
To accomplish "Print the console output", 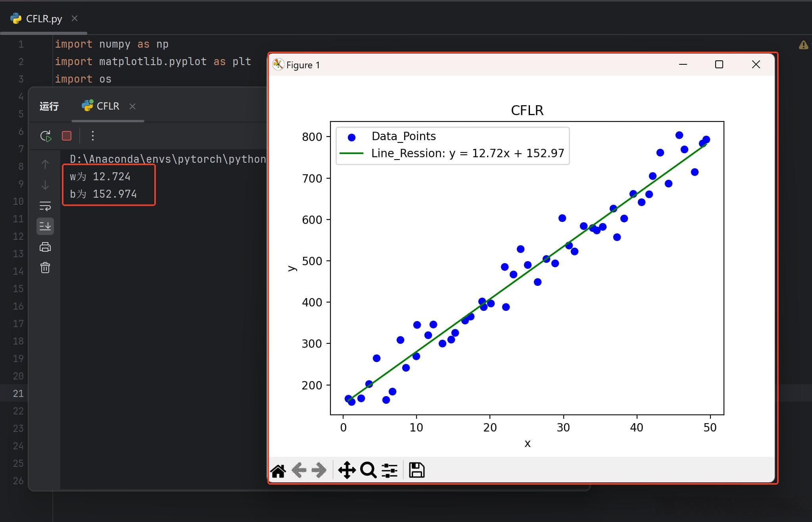I will (45, 247).
